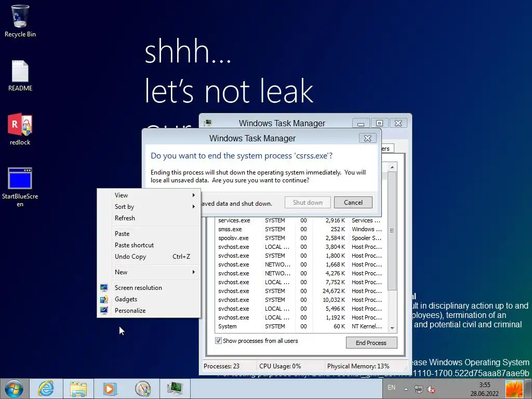
Task: Click process list scroll up arrow
Action: coord(392,167)
